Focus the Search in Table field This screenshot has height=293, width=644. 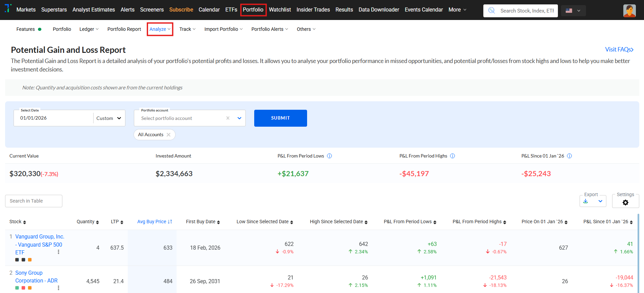pos(34,201)
